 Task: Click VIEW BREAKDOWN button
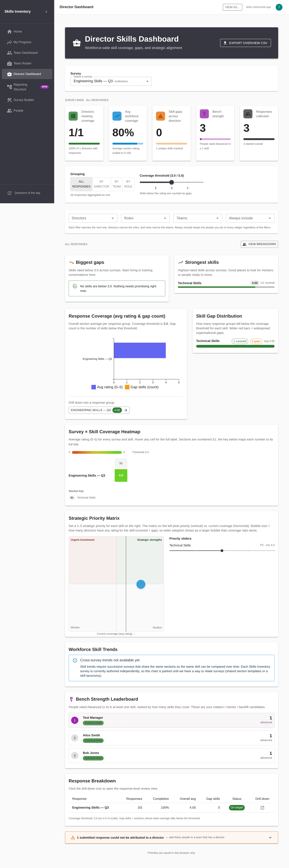259,244
